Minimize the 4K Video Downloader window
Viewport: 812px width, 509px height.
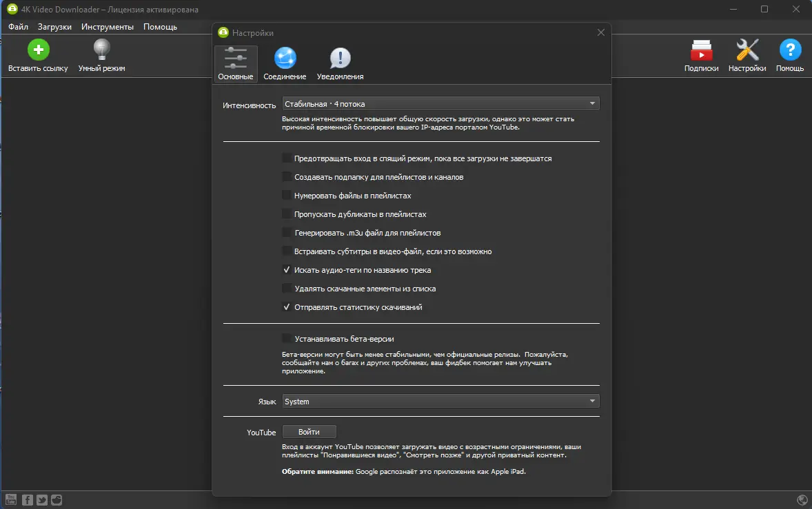[733, 10]
